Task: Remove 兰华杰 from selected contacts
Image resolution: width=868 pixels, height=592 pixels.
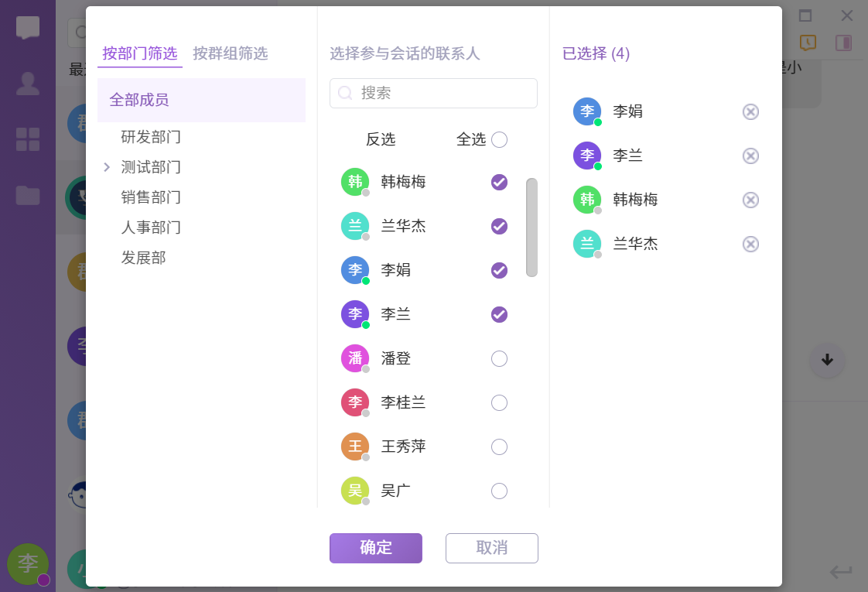Action: coord(750,245)
